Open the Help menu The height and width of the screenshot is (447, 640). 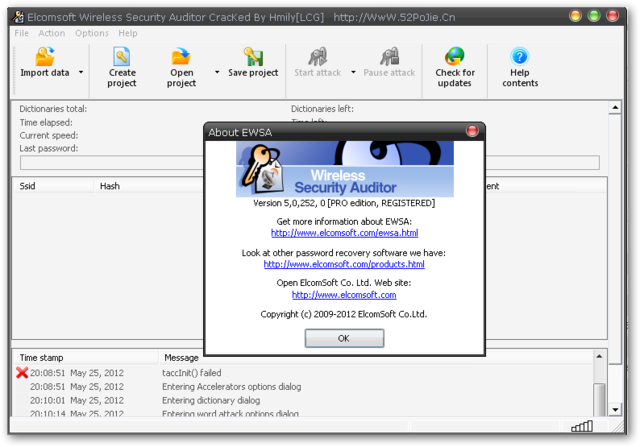pyautogui.click(x=128, y=33)
